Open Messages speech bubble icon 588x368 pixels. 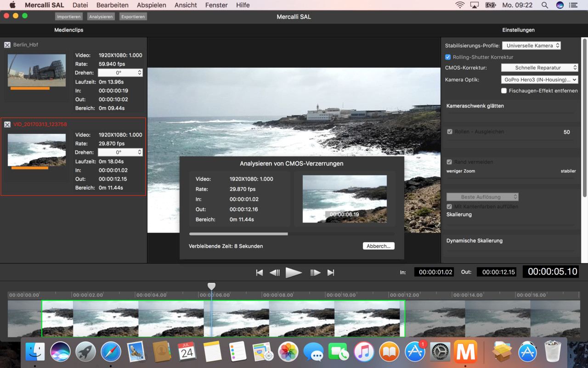click(x=314, y=352)
